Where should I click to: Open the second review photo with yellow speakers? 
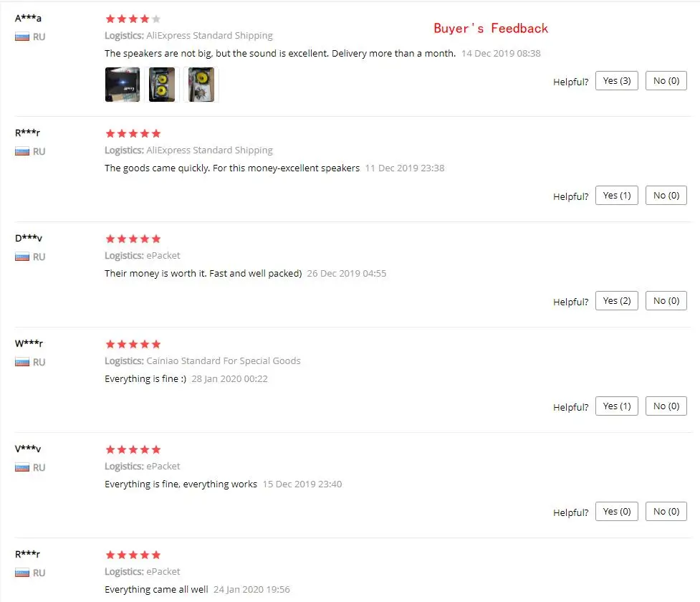[162, 85]
